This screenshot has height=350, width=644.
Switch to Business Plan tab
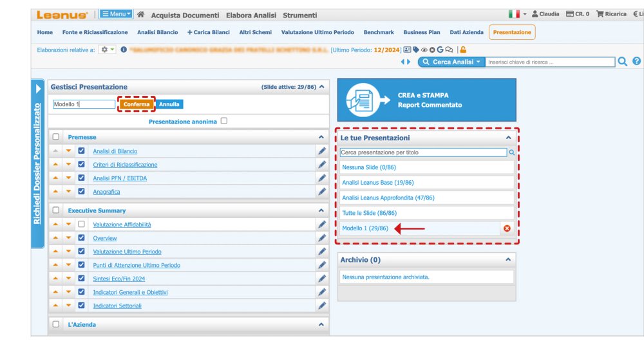(x=422, y=32)
